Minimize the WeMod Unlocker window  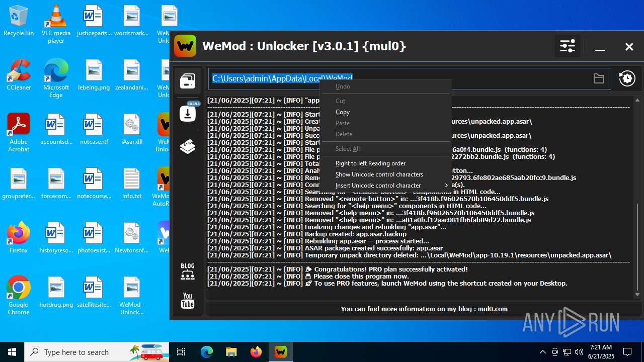[x=600, y=47]
